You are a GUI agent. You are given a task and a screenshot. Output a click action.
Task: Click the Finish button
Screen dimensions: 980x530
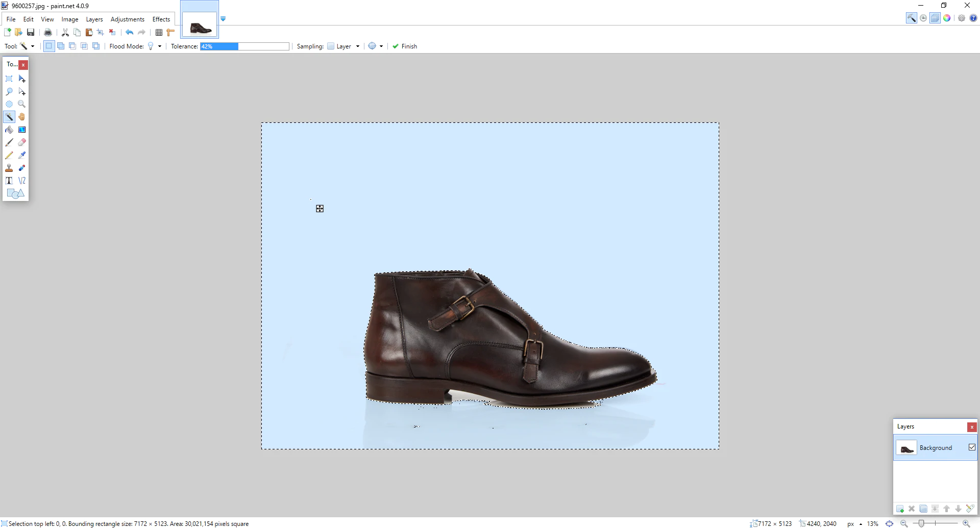point(405,46)
